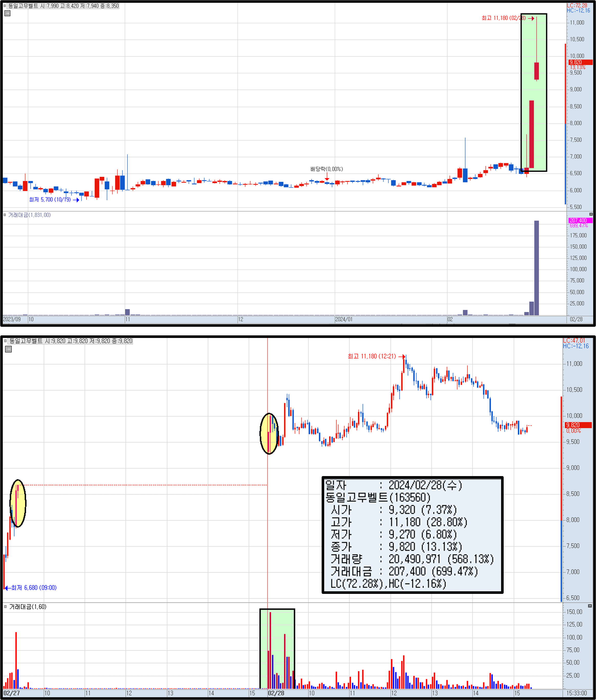Click the 5,500 tick on the daily price axis
This screenshot has width=596, height=700.
[576, 207]
